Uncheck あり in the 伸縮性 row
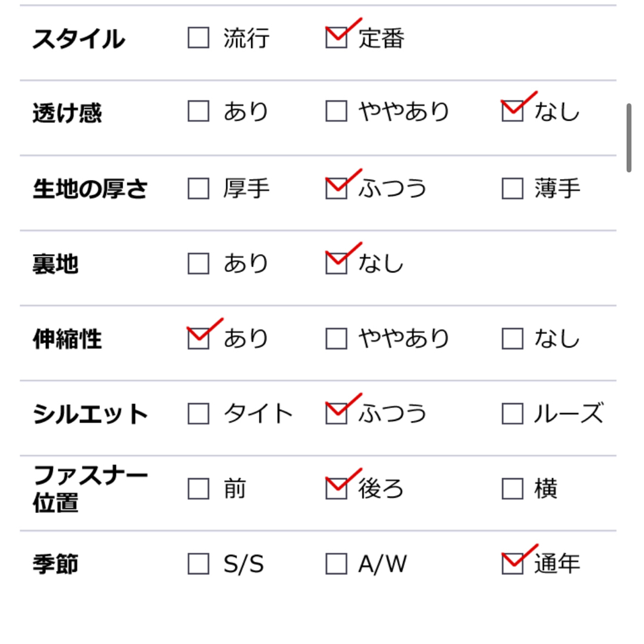The image size is (644, 644). tap(199, 339)
